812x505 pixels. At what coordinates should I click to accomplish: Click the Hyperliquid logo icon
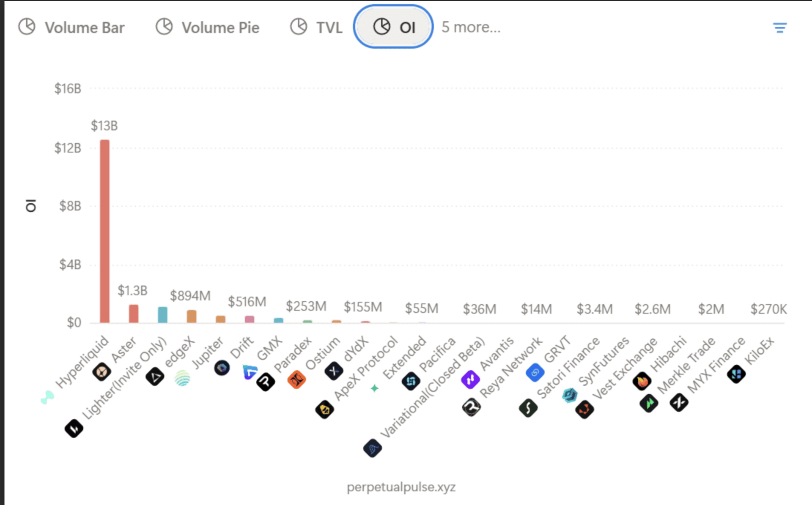click(x=47, y=397)
